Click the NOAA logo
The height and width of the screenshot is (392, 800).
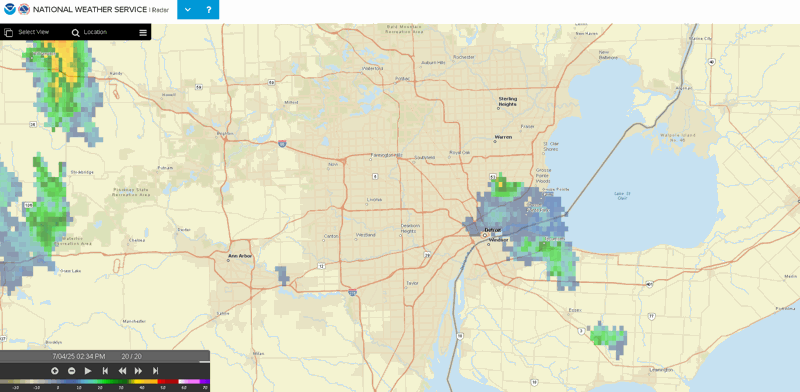click(9, 9)
